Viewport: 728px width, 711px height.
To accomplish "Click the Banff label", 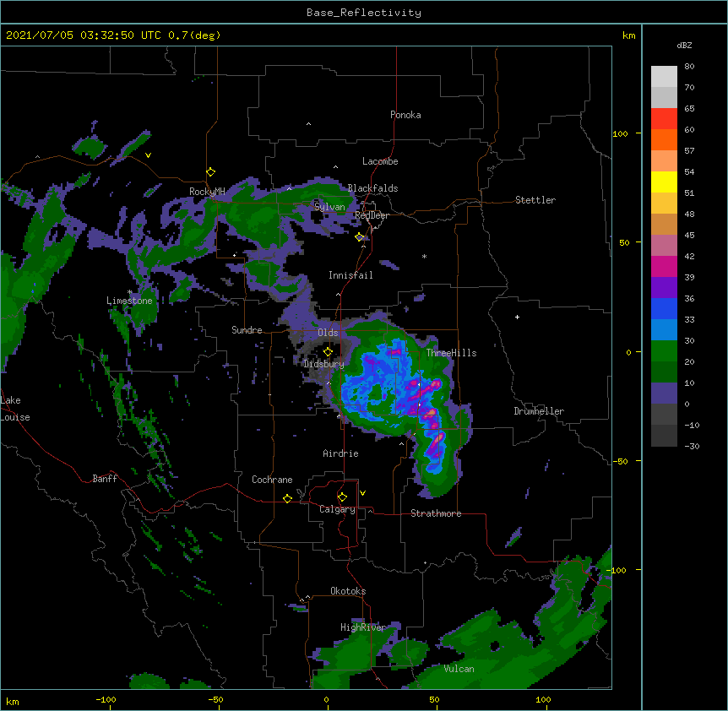I will point(105,479).
